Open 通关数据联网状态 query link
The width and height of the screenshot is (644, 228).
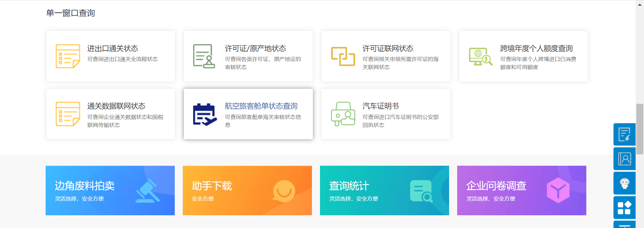tap(116, 106)
